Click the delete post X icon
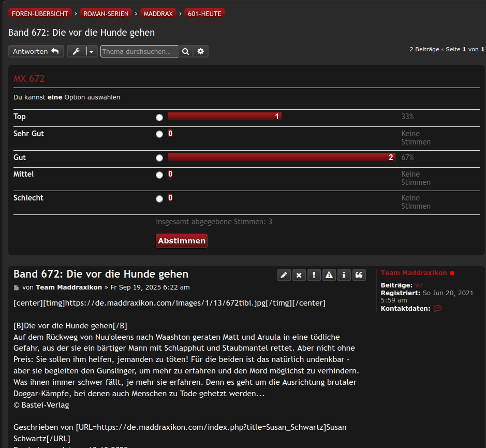Image resolution: width=486 pixels, height=448 pixels. (x=299, y=275)
